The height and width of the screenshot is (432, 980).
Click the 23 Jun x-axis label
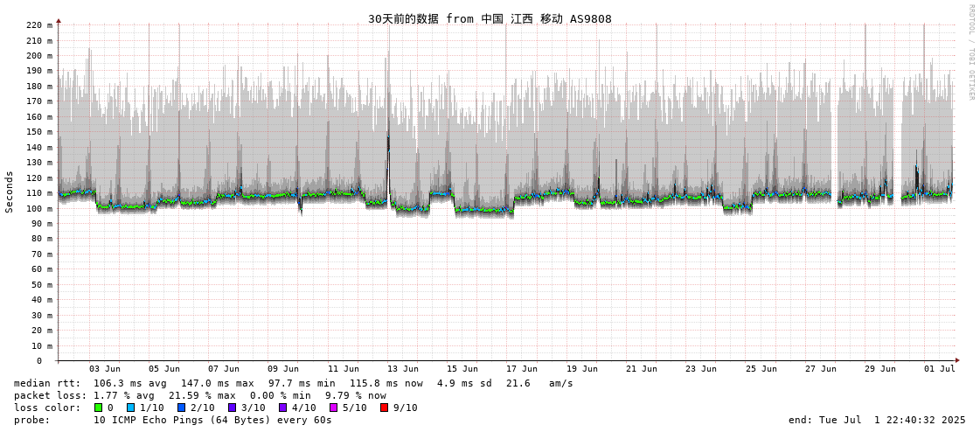click(x=701, y=369)
